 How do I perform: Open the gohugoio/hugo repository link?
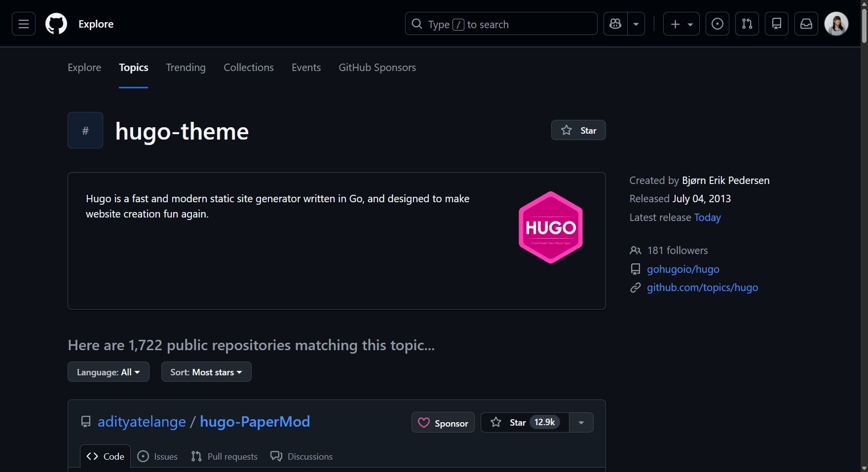coord(683,269)
